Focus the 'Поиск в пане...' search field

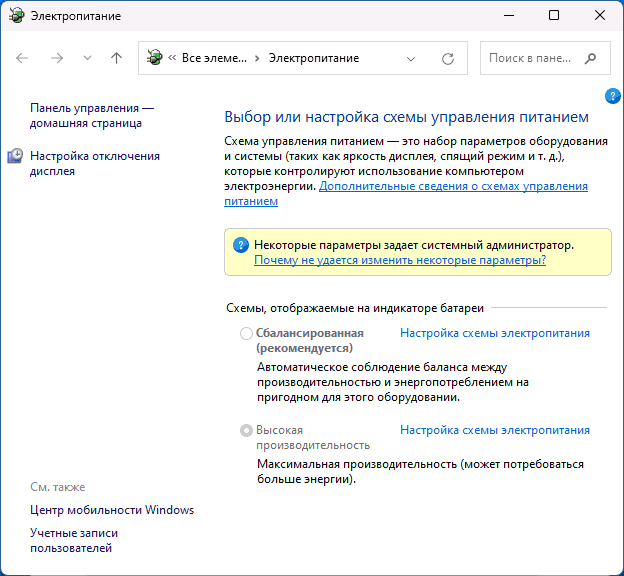[545, 58]
